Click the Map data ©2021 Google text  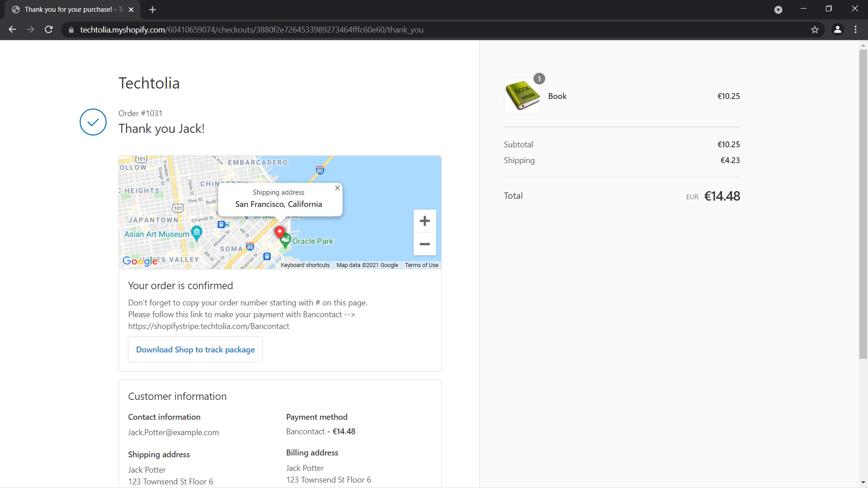pyautogui.click(x=367, y=265)
